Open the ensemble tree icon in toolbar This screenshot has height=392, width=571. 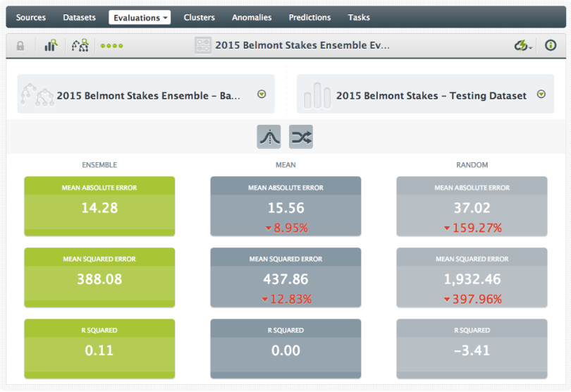click(x=80, y=46)
